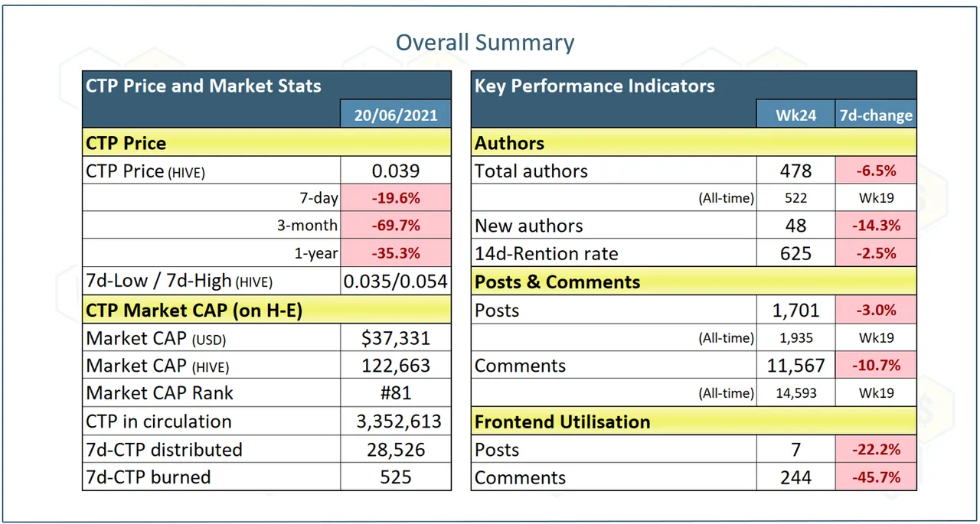Select Frontend Comments value 244
The height and width of the screenshot is (524, 980).
click(795, 477)
